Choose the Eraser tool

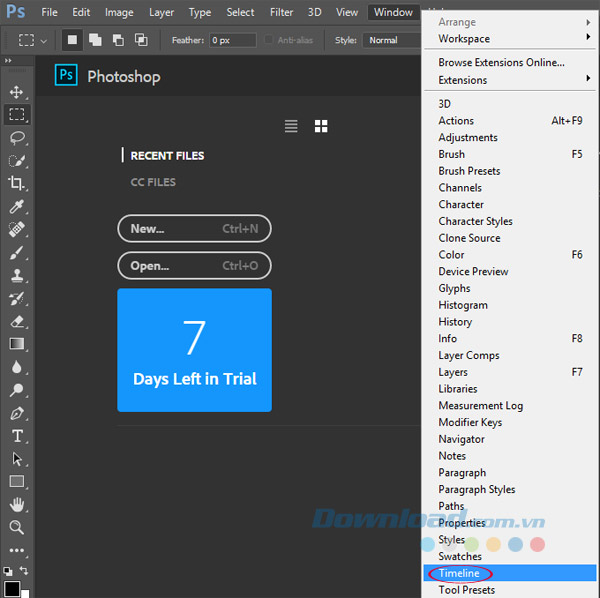click(17, 321)
